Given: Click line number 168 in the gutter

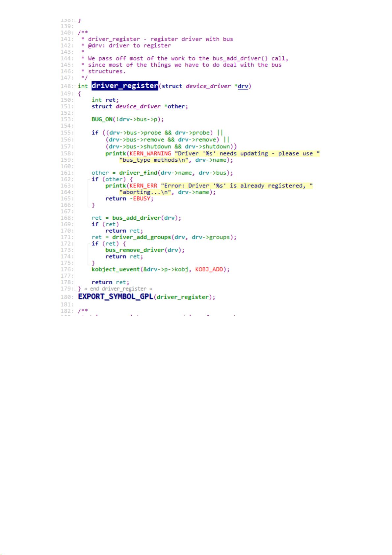Looking at the screenshot, I should coord(67,218).
